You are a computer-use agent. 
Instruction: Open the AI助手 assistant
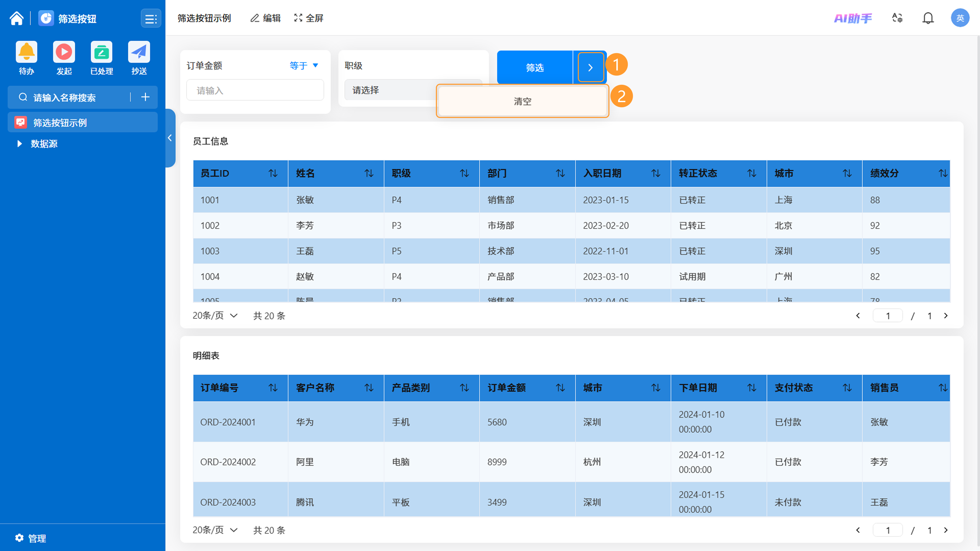tap(853, 18)
